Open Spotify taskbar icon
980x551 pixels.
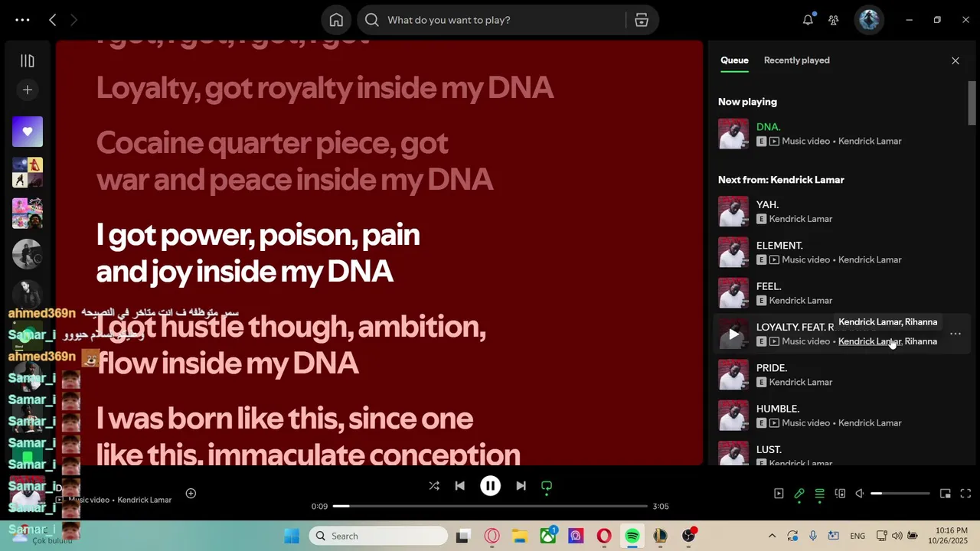(632, 536)
